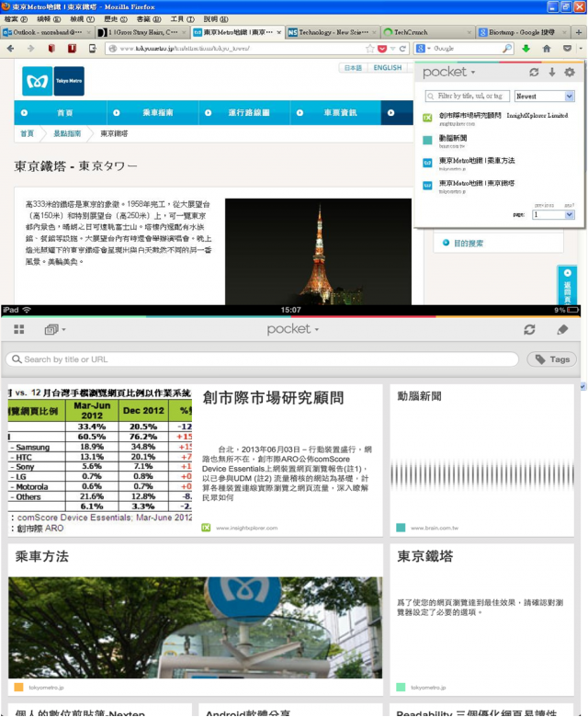Open the toolbar overflow arrow at far right

click(x=581, y=49)
